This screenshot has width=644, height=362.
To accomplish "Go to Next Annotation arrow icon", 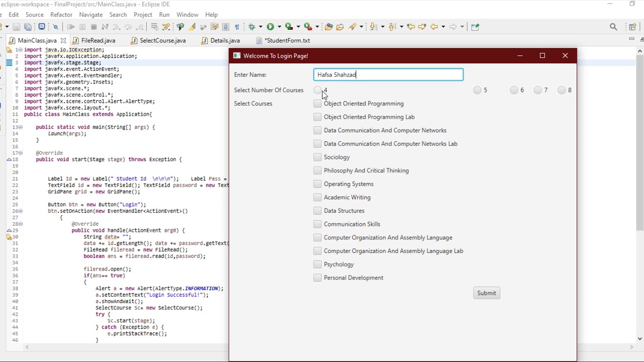I will [x=373, y=27].
